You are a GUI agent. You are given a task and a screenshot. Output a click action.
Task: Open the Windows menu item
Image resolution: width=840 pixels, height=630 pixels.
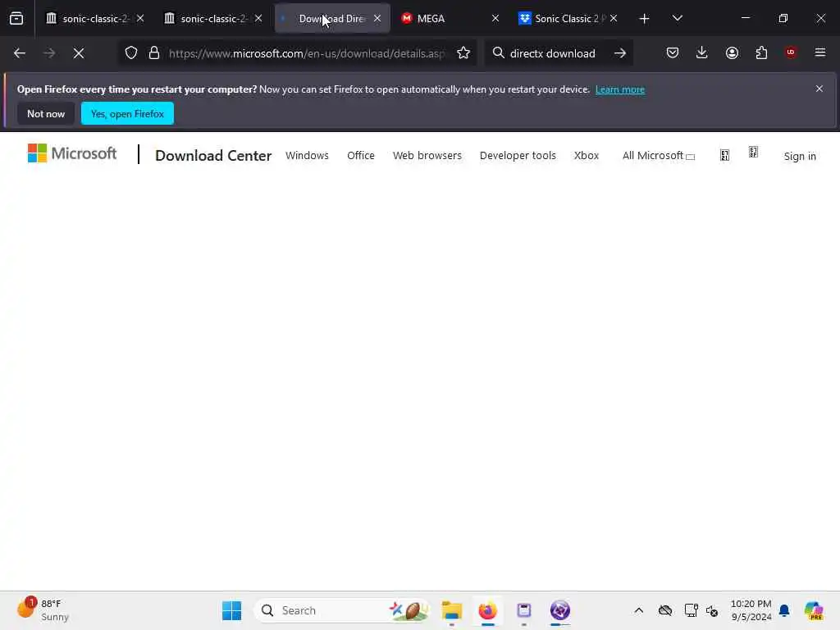pyautogui.click(x=307, y=155)
